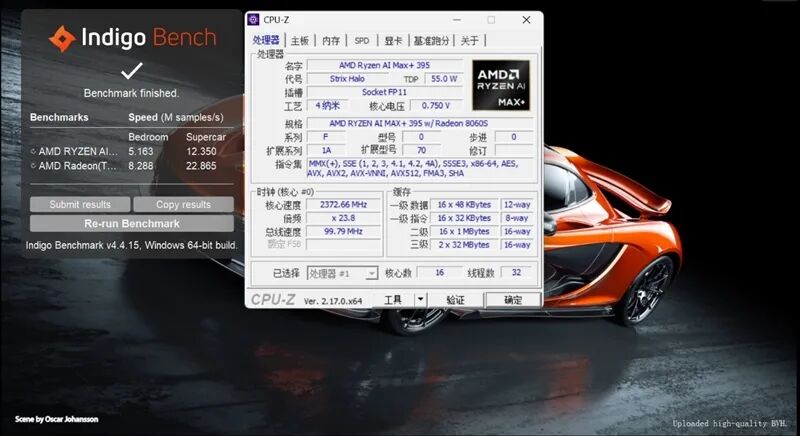Click the Submit results button
The height and width of the screenshot is (436, 800).
(80, 204)
